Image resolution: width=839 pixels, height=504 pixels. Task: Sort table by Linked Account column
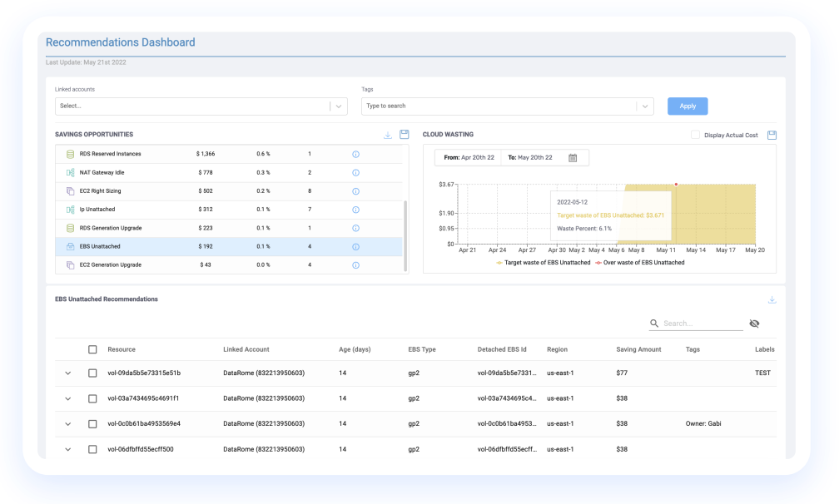pos(246,349)
